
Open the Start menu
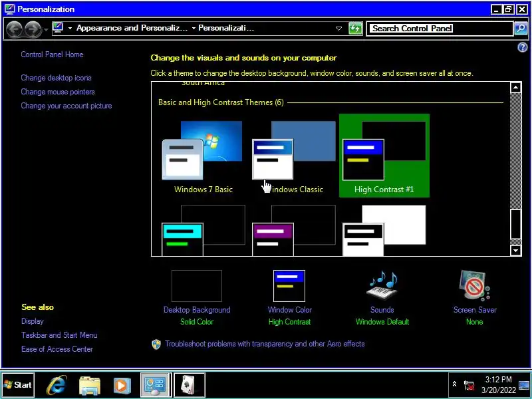tap(18, 385)
